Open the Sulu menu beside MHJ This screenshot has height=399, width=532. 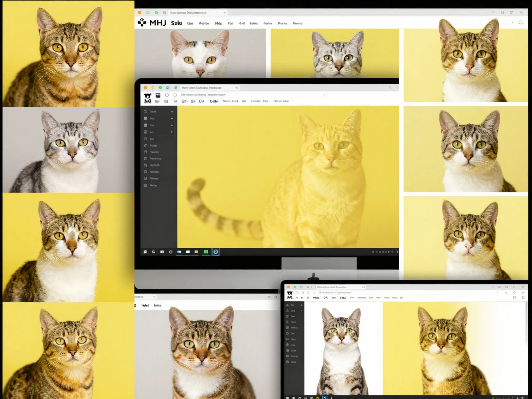[x=176, y=23]
